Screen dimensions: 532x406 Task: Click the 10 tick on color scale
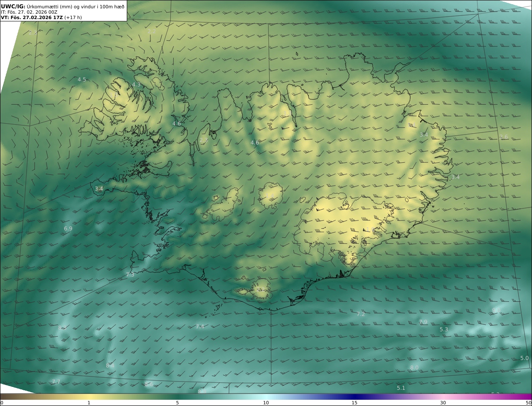pos(266,403)
